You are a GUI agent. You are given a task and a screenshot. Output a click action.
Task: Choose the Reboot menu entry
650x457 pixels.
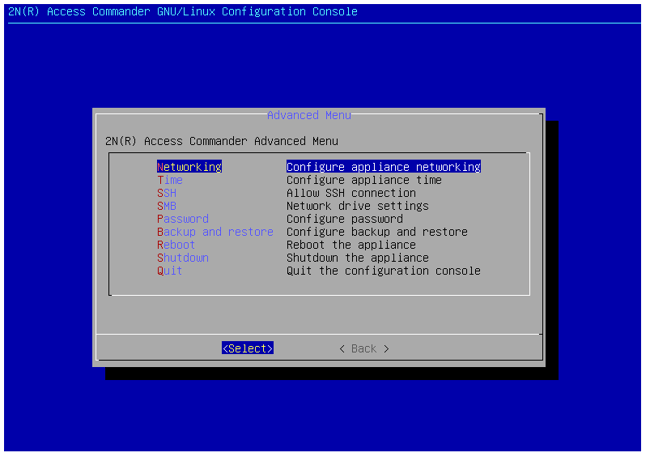point(176,245)
